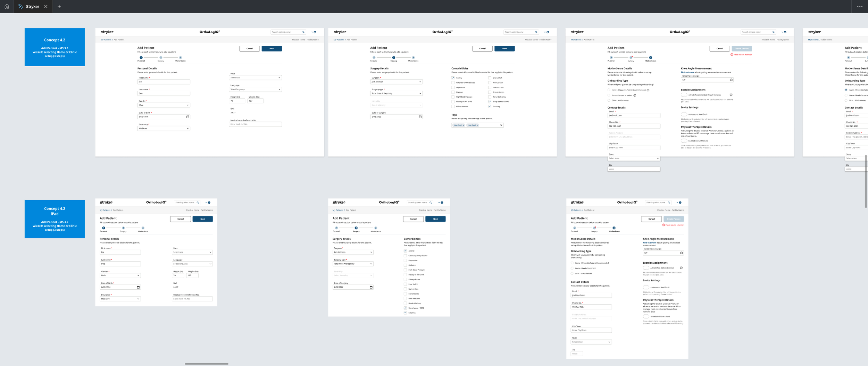The height and width of the screenshot is (366, 868).
Task: Open the Figma home icon
Action: pos(7,6)
